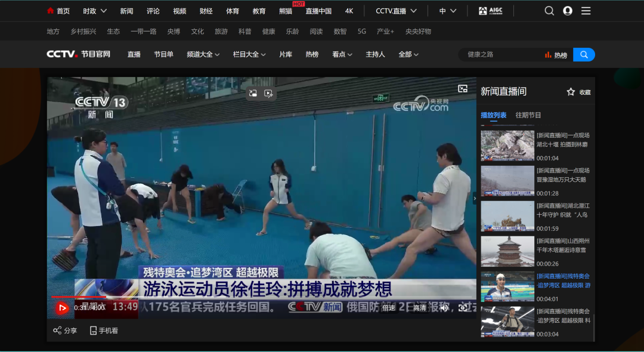The height and width of the screenshot is (352, 644).
Task: Open the 体育 menu item in top navigation
Action: coord(233,11)
